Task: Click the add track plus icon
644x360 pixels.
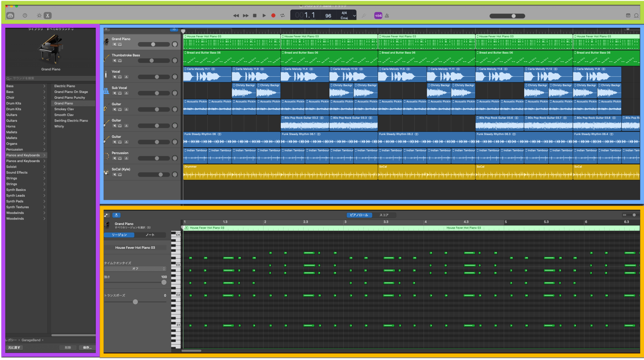Action: tap(107, 29)
